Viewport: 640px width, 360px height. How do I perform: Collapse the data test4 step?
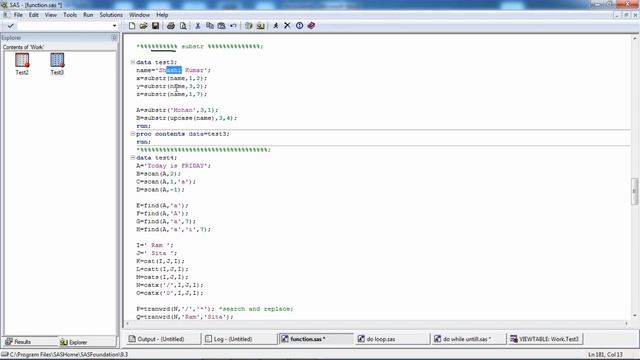(132, 158)
